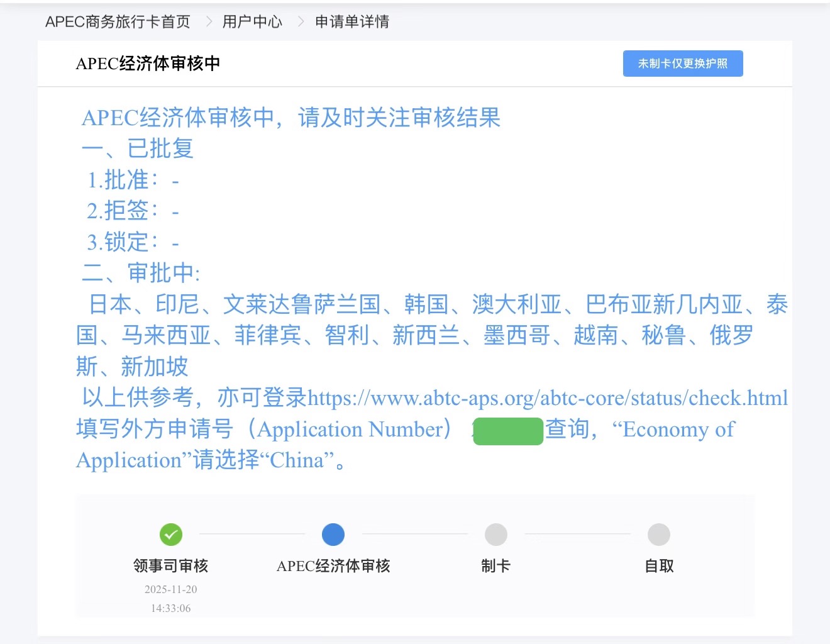Click the 一、已批复 section heading
The image size is (830, 644).
click(x=138, y=149)
